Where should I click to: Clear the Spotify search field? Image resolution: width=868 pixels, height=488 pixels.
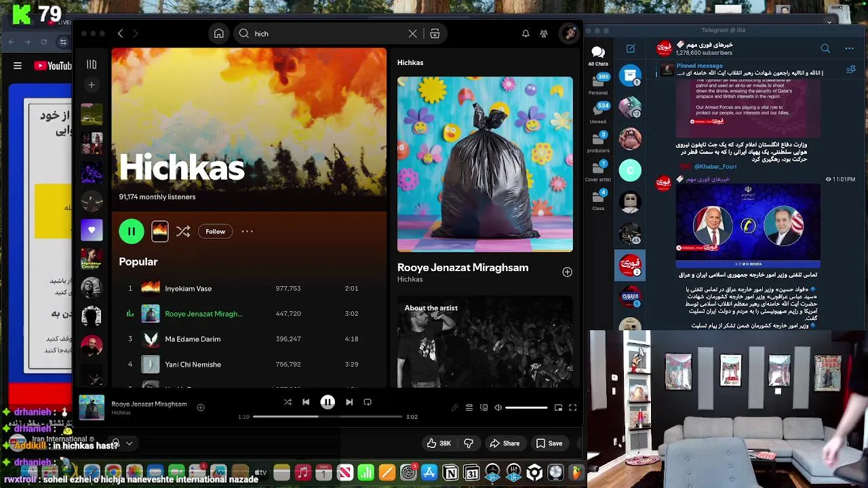[x=412, y=33]
